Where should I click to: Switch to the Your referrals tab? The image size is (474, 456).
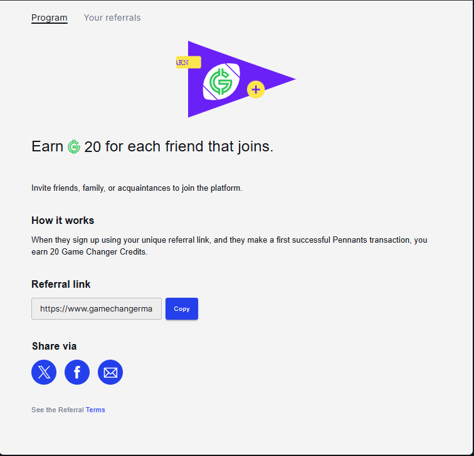(x=112, y=18)
